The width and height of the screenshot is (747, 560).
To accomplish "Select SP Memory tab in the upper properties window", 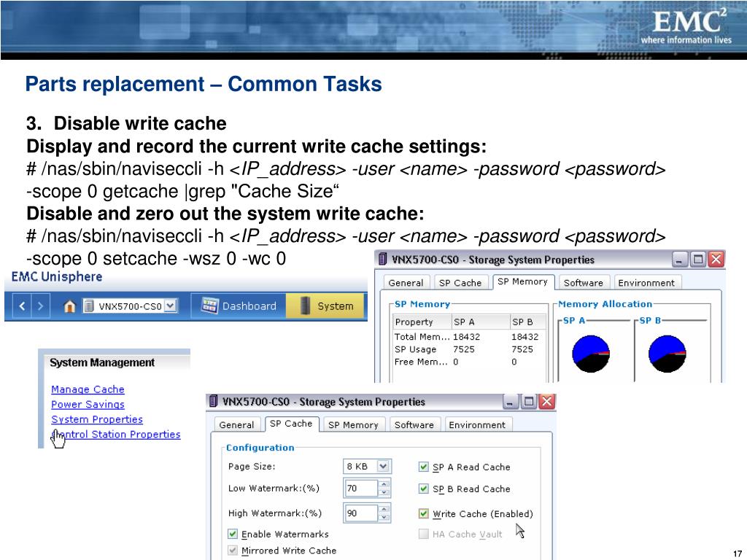I will pyautogui.click(x=522, y=281).
